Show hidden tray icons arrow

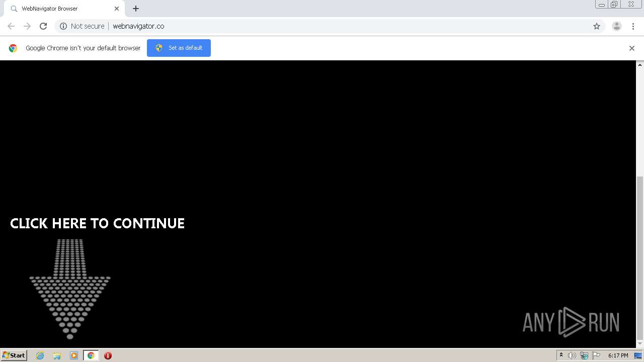[x=561, y=355]
